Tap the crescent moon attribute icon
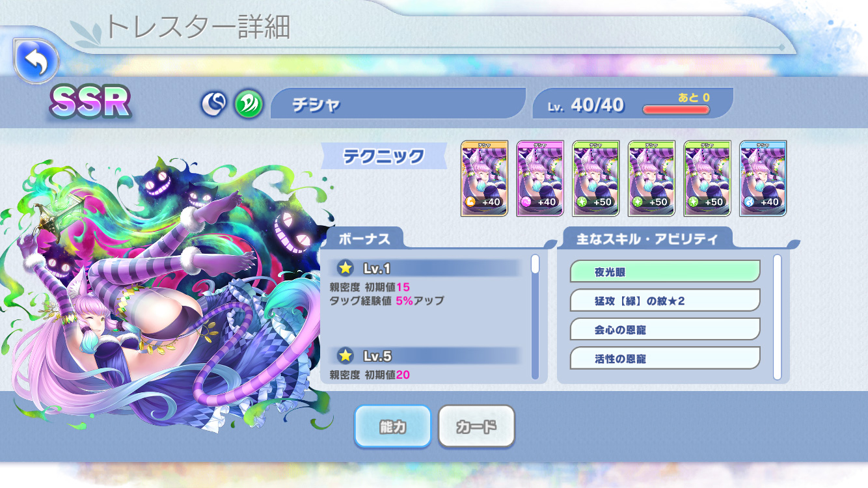 click(x=213, y=104)
